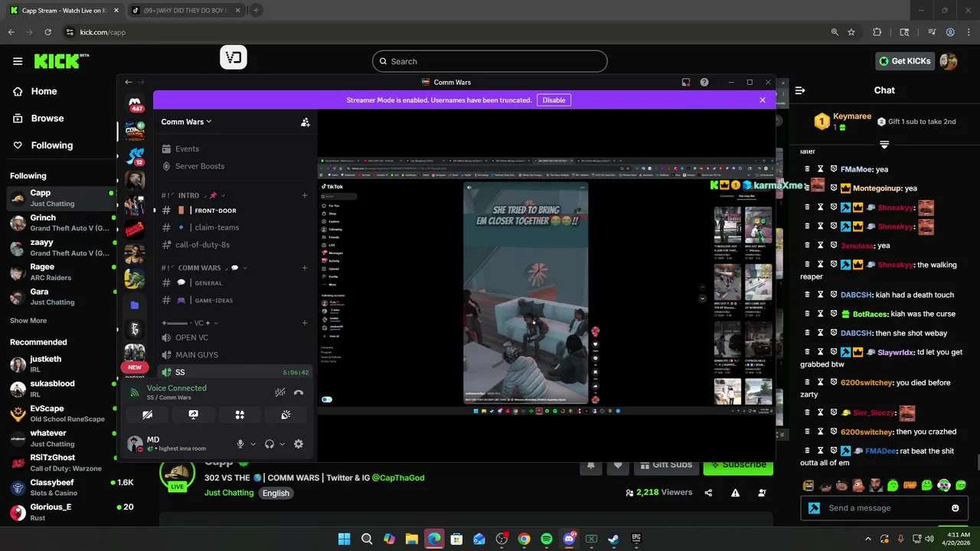
Task: Add a channel to COMM WARS category
Action: click(x=305, y=268)
